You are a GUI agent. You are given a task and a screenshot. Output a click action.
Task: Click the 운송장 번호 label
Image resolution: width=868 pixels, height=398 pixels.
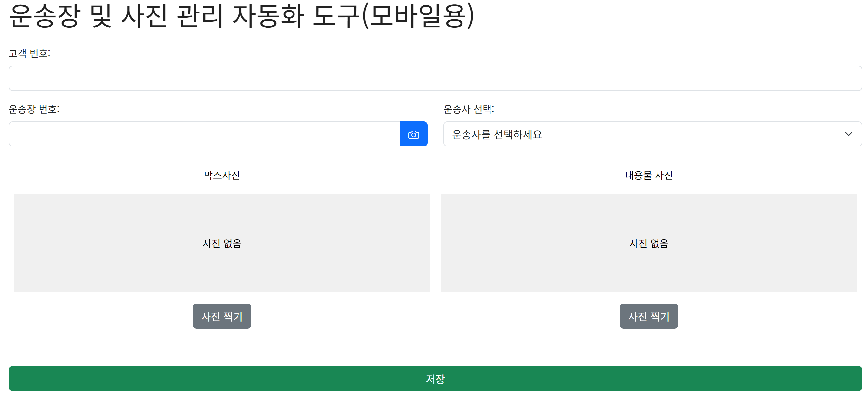click(34, 109)
